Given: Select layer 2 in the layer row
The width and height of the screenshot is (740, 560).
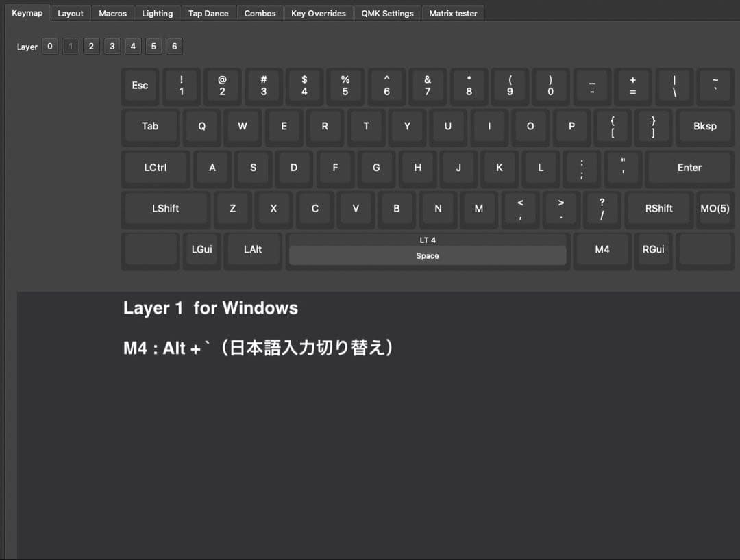Looking at the screenshot, I should pyautogui.click(x=91, y=46).
